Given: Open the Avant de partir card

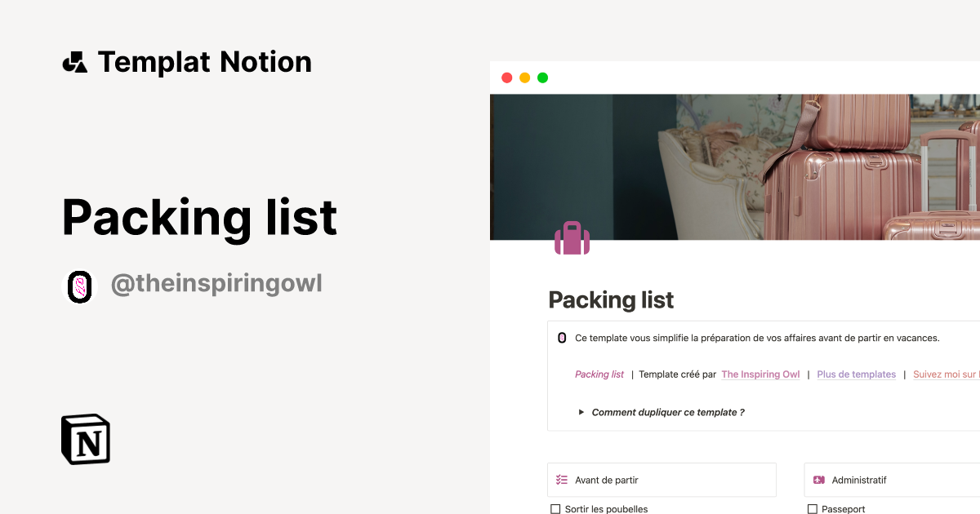Looking at the screenshot, I should [x=661, y=480].
